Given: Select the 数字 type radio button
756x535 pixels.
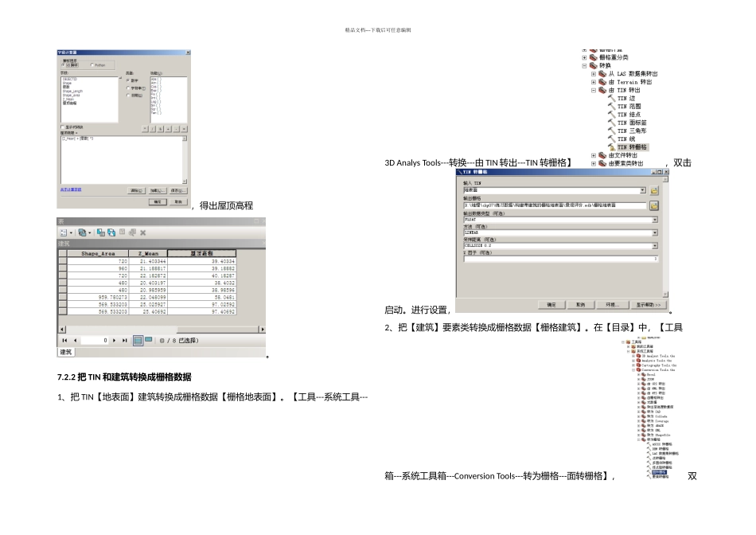Looking at the screenshot, I should 128,80.
